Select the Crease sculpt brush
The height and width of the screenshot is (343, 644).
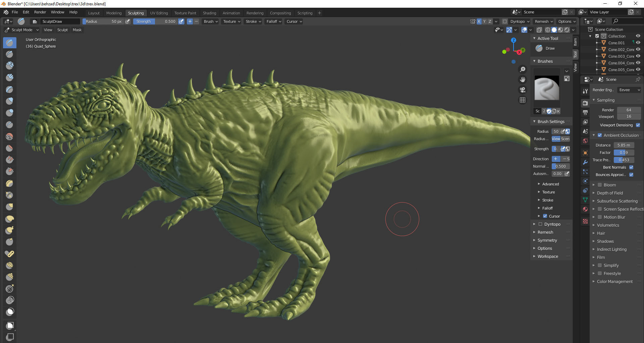coord(10,124)
